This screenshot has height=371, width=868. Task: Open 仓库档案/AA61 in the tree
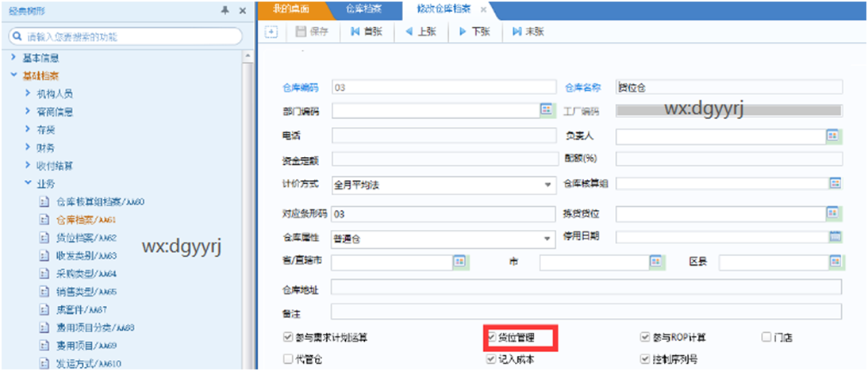coord(86,220)
